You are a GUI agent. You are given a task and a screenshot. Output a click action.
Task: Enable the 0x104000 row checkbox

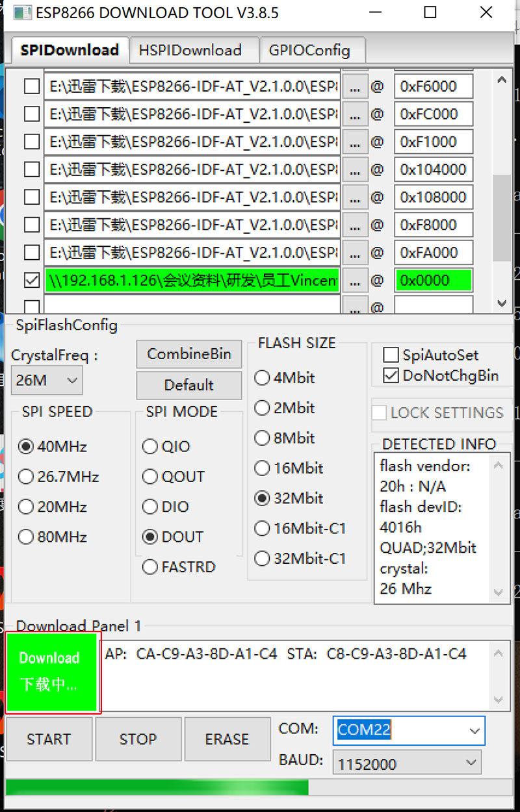(x=32, y=170)
